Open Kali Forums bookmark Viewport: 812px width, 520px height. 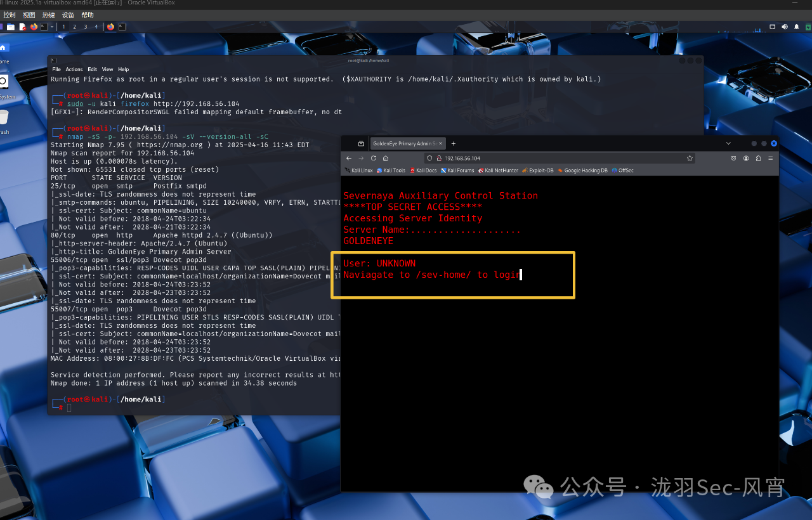pos(457,171)
